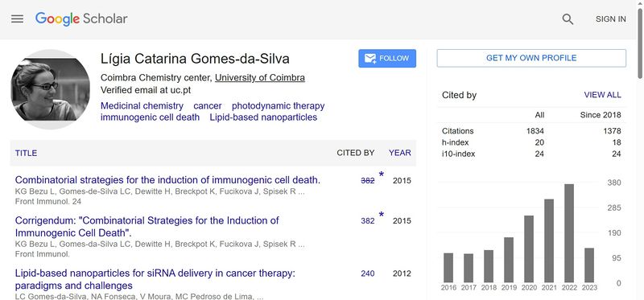
Task: Click the 2019 citation bar
Action: tap(509, 260)
